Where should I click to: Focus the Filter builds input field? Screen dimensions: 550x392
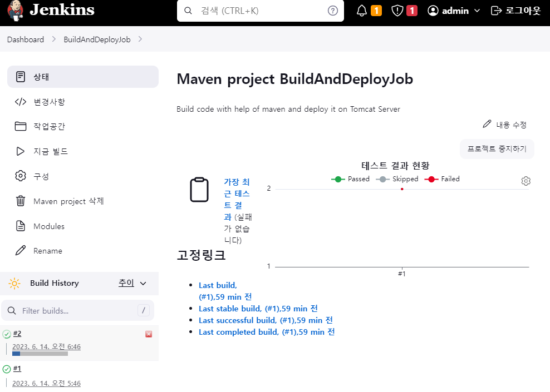click(77, 310)
